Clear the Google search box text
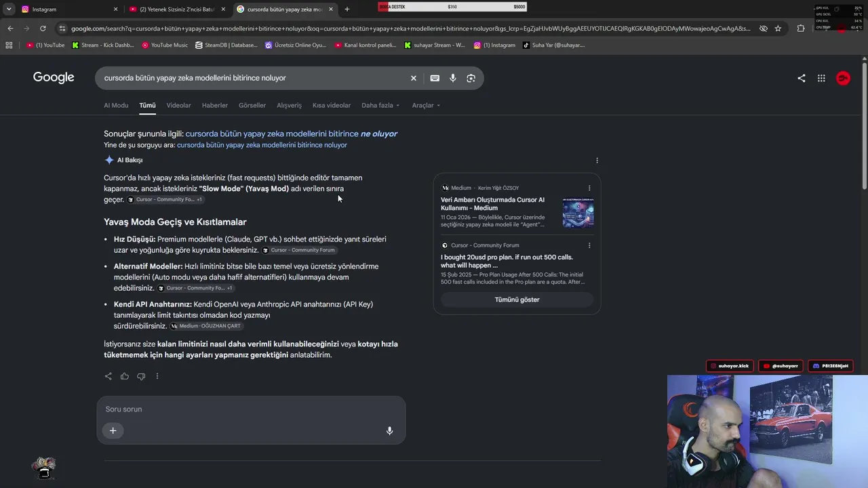 click(x=414, y=78)
